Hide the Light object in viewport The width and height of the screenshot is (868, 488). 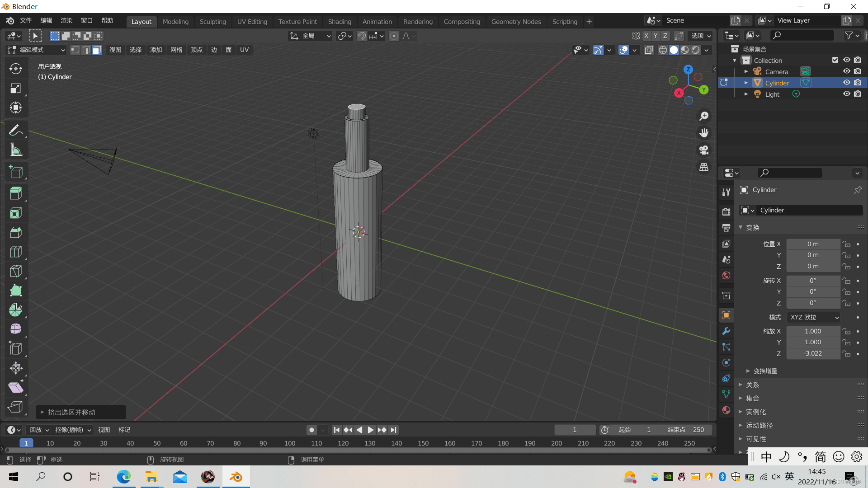point(847,94)
